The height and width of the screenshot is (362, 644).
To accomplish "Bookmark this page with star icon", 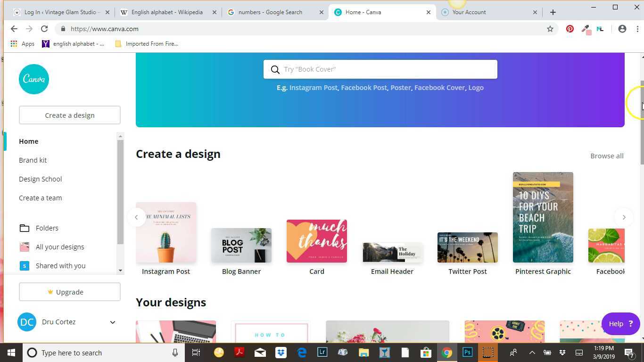I will pyautogui.click(x=550, y=29).
